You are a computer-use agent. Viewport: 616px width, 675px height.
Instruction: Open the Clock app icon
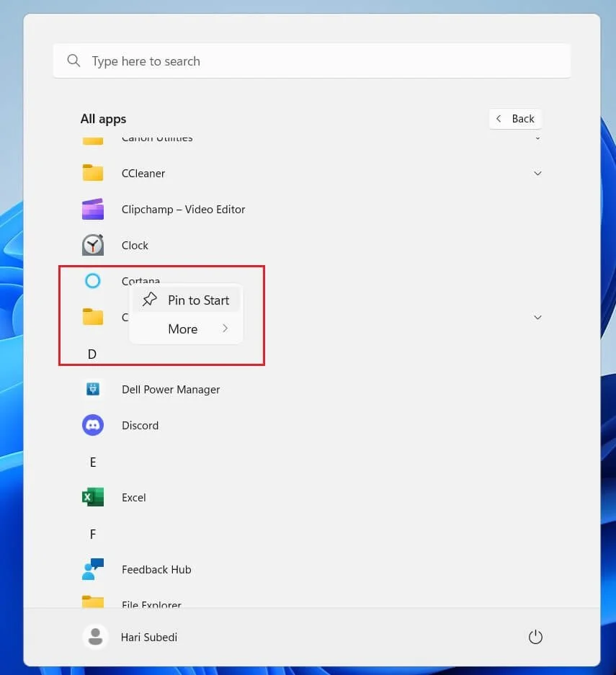(92, 245)
